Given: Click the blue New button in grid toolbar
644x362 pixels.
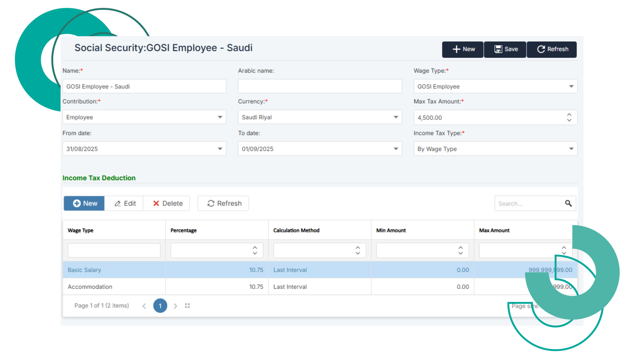Looking at the screenshot, I should pos(85,204).
